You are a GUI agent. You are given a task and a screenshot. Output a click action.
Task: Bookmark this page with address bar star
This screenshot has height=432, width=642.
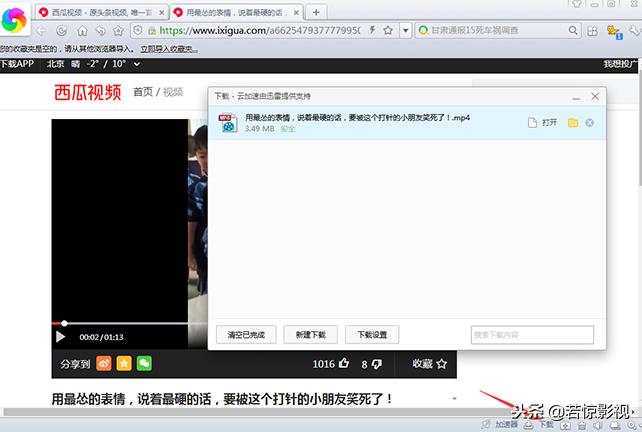[x=388, y=30]
